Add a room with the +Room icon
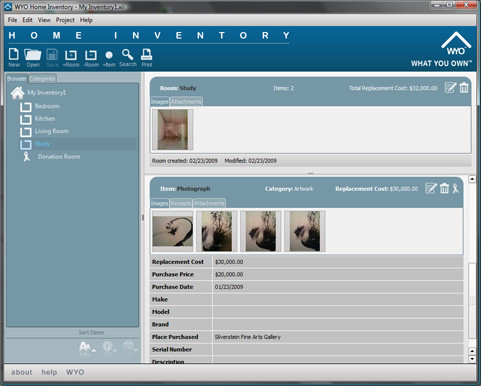Screen dimensions: 481x386 coord(71,58)
